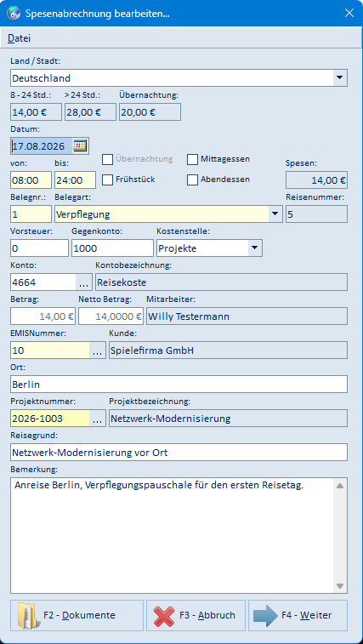Open the calendar picker for Datum
The height and width of the screenshot is (644, 363).
click(x=81, y=145)
